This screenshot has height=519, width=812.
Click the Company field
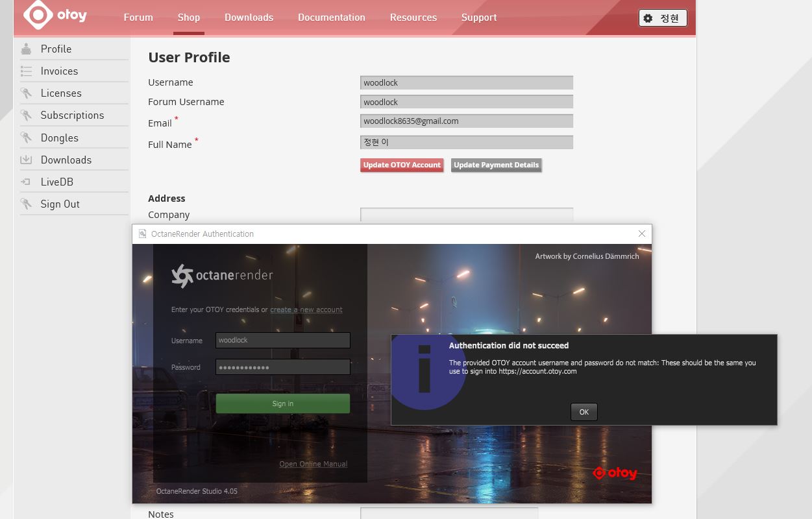[467, 215]
